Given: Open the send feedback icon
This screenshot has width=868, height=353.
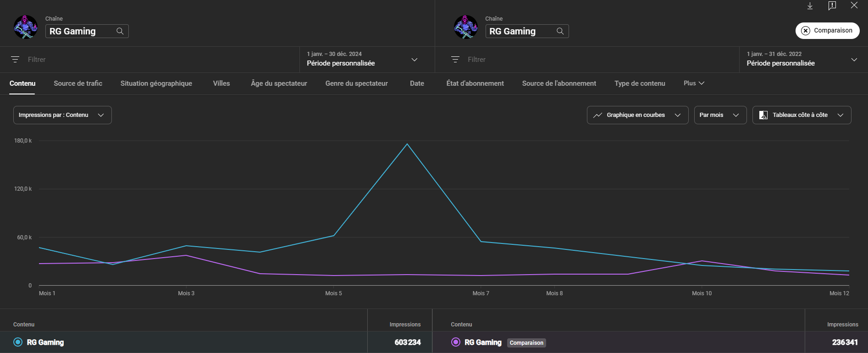Looking at the screenshot, I should click(832, 6).
